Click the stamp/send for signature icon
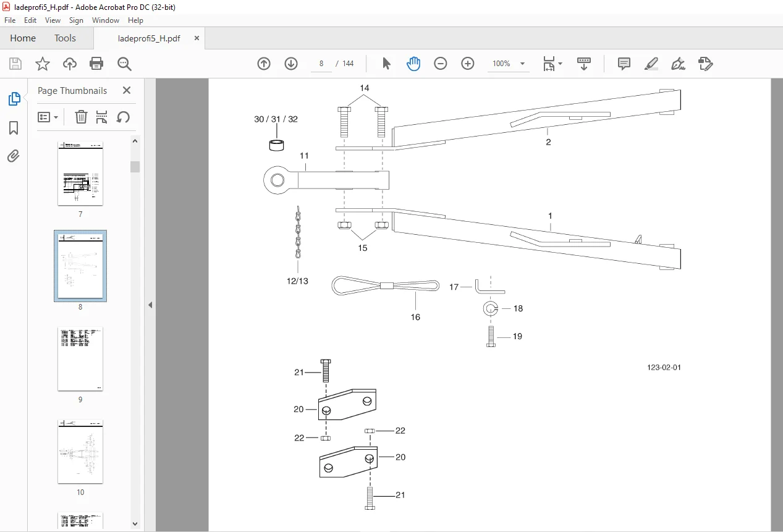Screen dimensions: 783x532 [x=705, y=64]
